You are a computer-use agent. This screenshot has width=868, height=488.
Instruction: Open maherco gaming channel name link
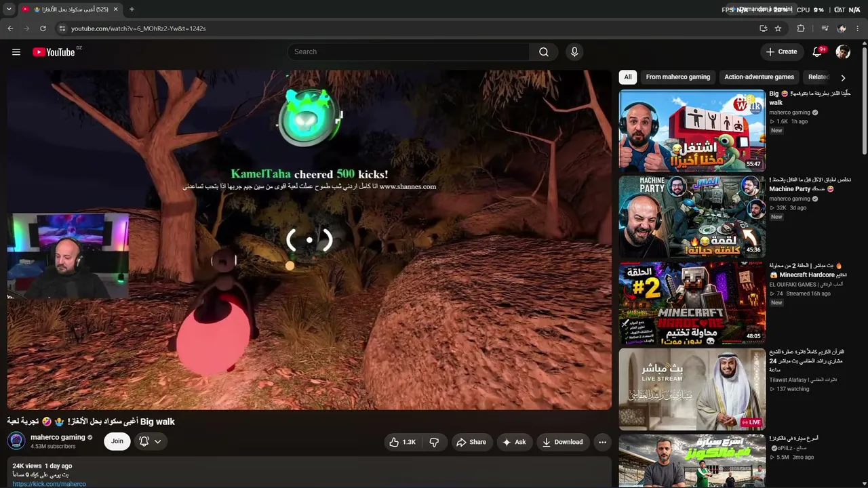[58, 437]
